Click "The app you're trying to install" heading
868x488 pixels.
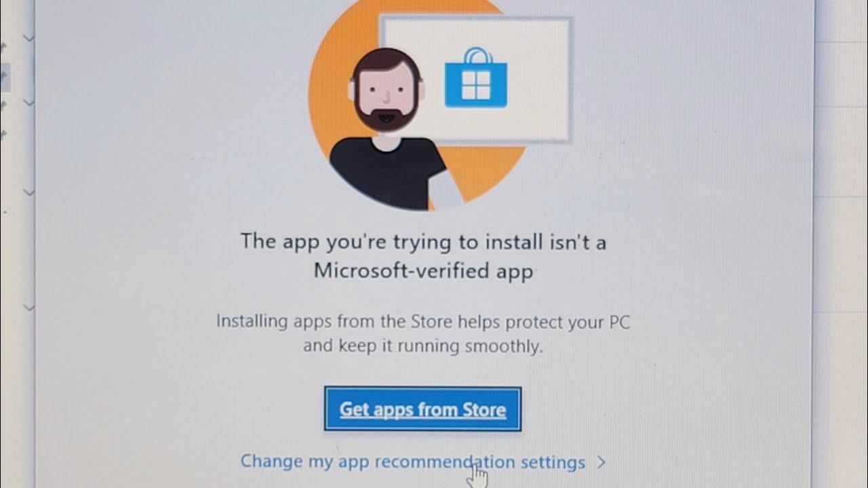point(423,242)
